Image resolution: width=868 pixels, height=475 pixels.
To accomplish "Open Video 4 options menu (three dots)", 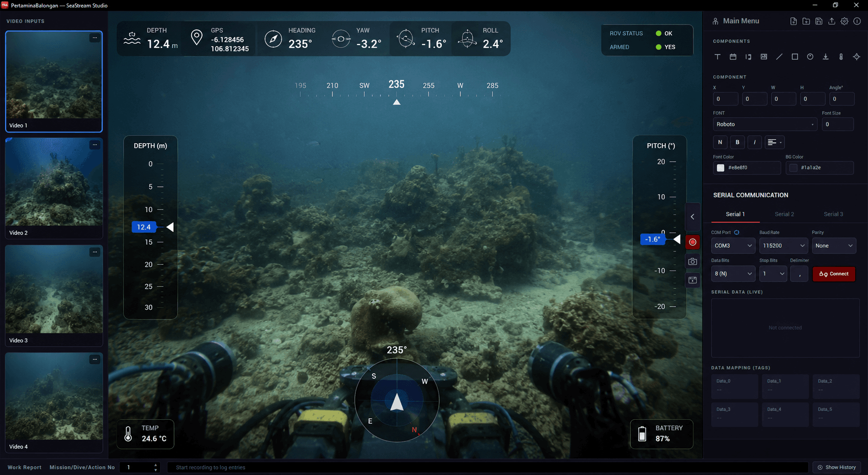I will pyautogui.click(x=95, y=360).
